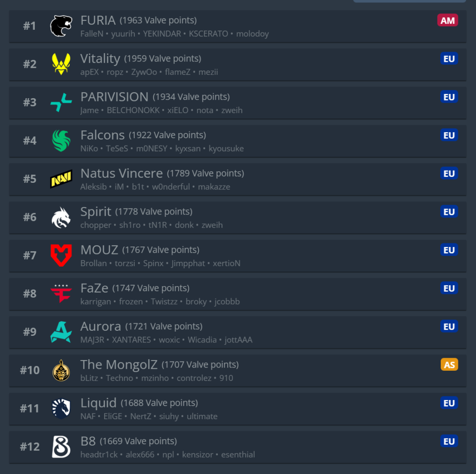This screenshot has width=476, height=474.
Task: Click the teal Aurora logo
Action: 61,332
